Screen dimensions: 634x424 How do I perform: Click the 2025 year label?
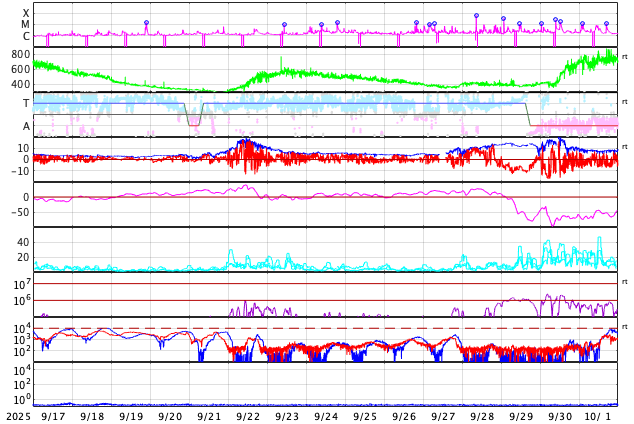pos(16,416)
